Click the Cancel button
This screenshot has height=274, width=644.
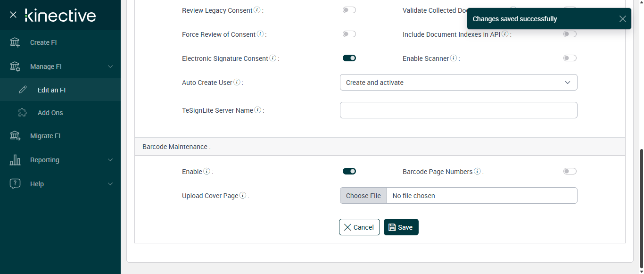coord(359,227)
